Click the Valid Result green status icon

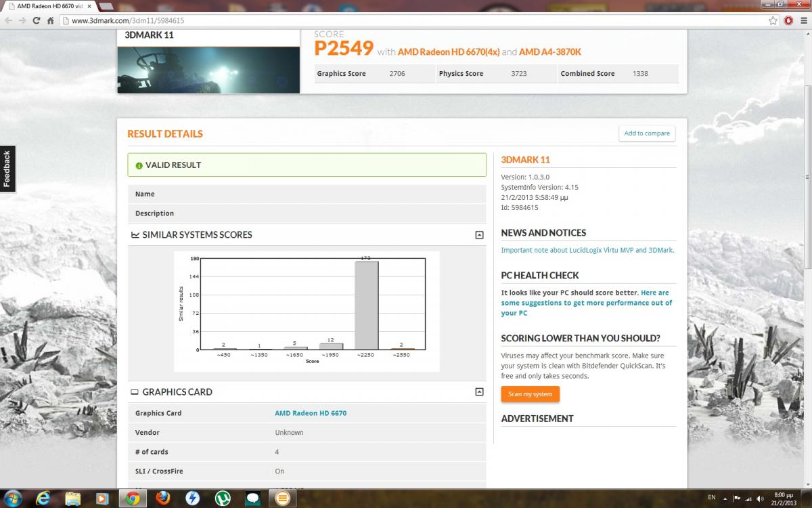pos(139,165)
